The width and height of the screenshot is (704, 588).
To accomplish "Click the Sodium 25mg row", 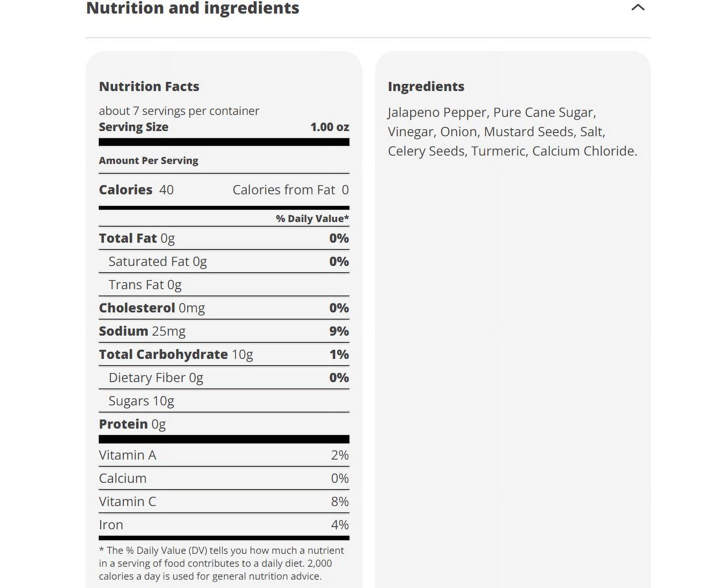I will [x=224, y=331].
